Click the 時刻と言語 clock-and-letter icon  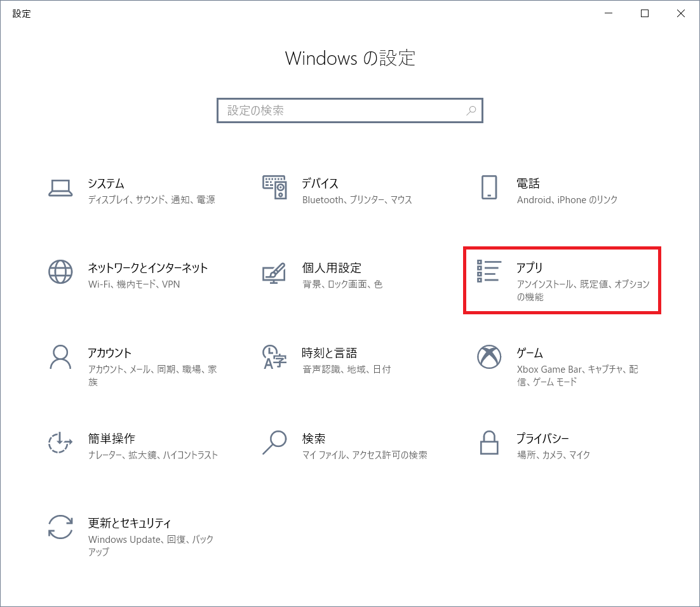click(x=274, y=357)
